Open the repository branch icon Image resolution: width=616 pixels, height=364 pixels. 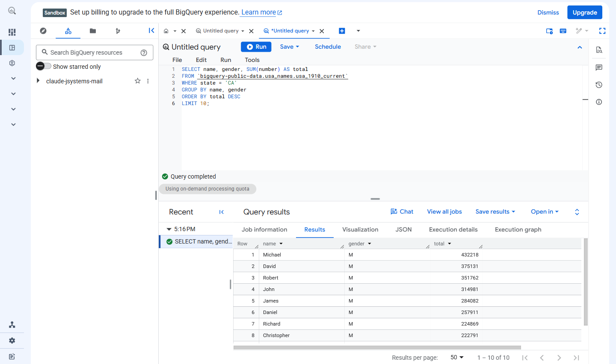coord(118,31)
